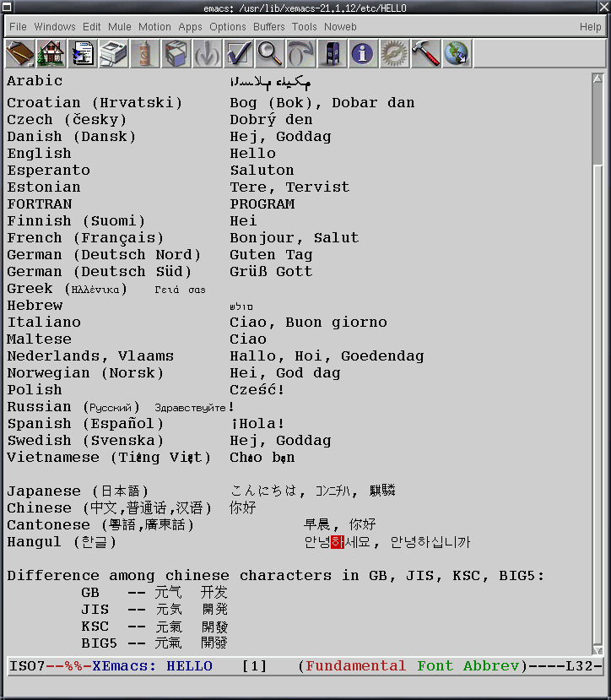Viewport: 611px width, 700px height.
Task: Click the scrollbar down arrow
Action: (x=597, y=650)
